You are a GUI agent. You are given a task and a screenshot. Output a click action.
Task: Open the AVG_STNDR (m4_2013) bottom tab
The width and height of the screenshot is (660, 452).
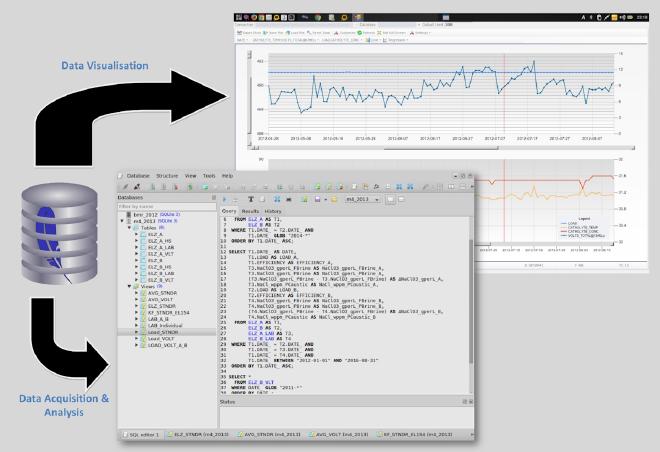click(264, 437)
